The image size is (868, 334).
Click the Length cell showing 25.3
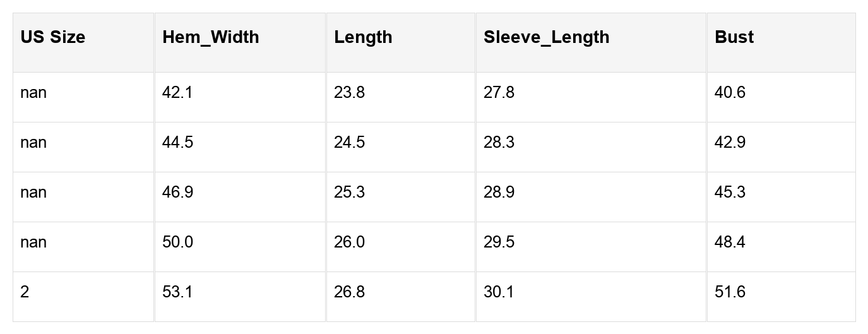pos(349,193)
